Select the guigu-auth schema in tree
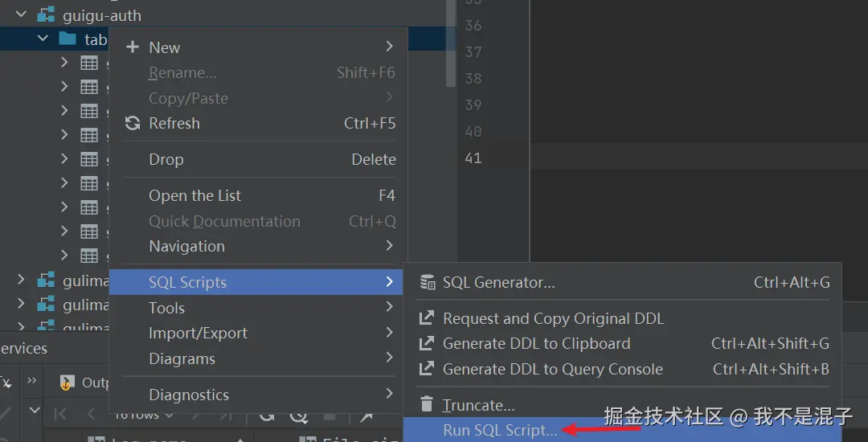Viewport: 868px width, 442px height. pos(102,15)
